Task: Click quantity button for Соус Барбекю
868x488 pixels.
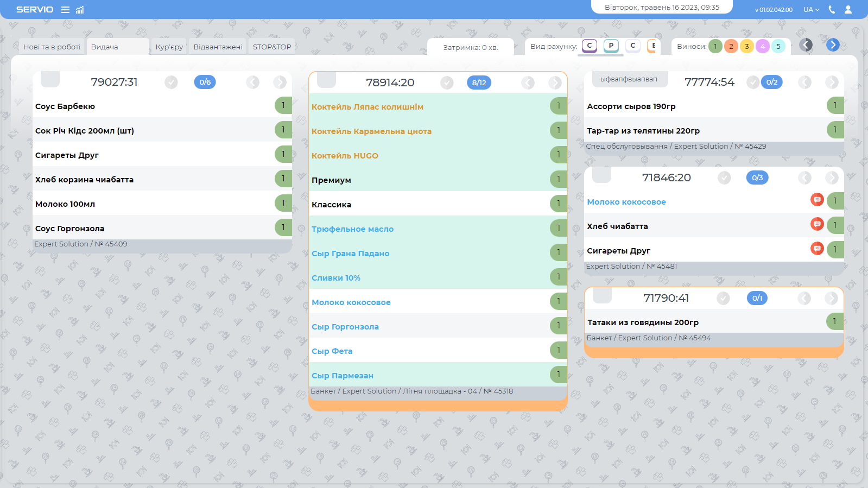Action: click(x=283, y=105)
